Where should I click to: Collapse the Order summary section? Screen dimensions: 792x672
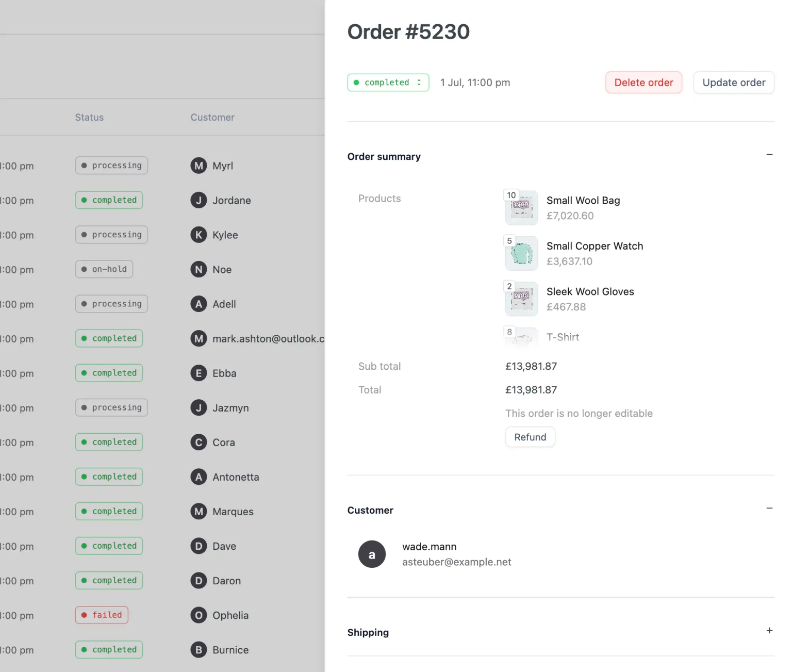(769, 155)
